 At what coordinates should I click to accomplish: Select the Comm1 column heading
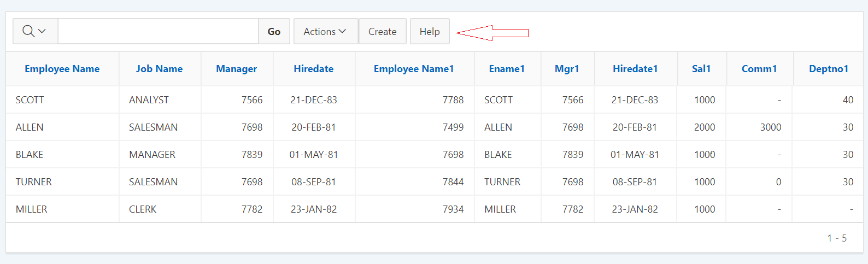(759, 69)
